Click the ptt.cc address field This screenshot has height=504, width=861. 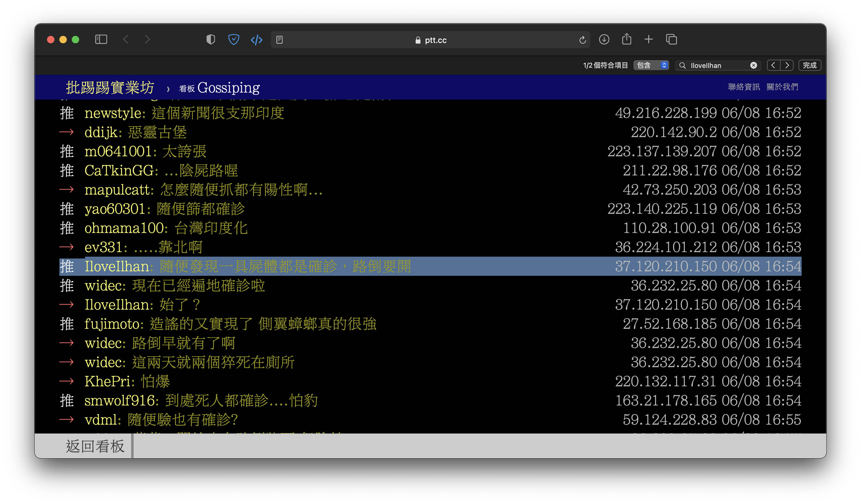430,40
